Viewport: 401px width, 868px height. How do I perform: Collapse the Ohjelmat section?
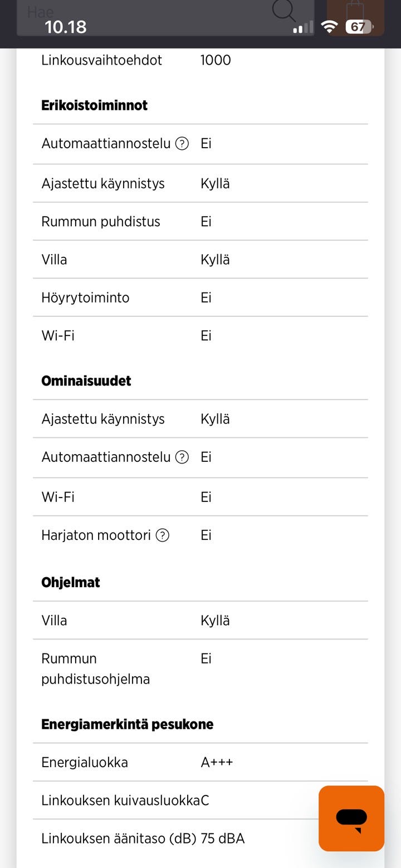coord(70,582)
